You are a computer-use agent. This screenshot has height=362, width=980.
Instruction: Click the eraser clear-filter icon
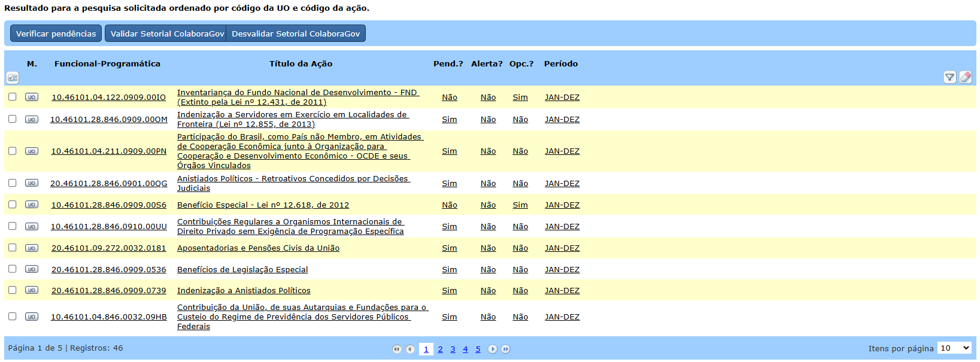point(965,77)
